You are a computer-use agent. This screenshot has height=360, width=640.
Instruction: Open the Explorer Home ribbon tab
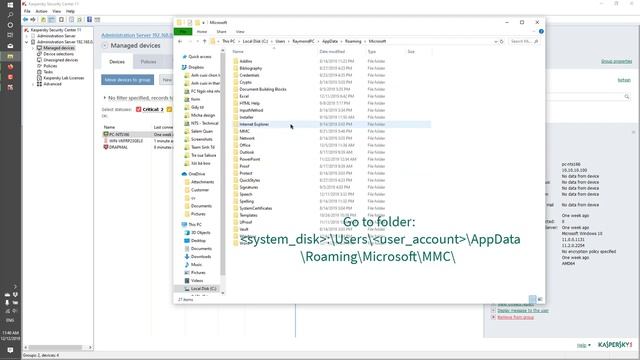202,31
